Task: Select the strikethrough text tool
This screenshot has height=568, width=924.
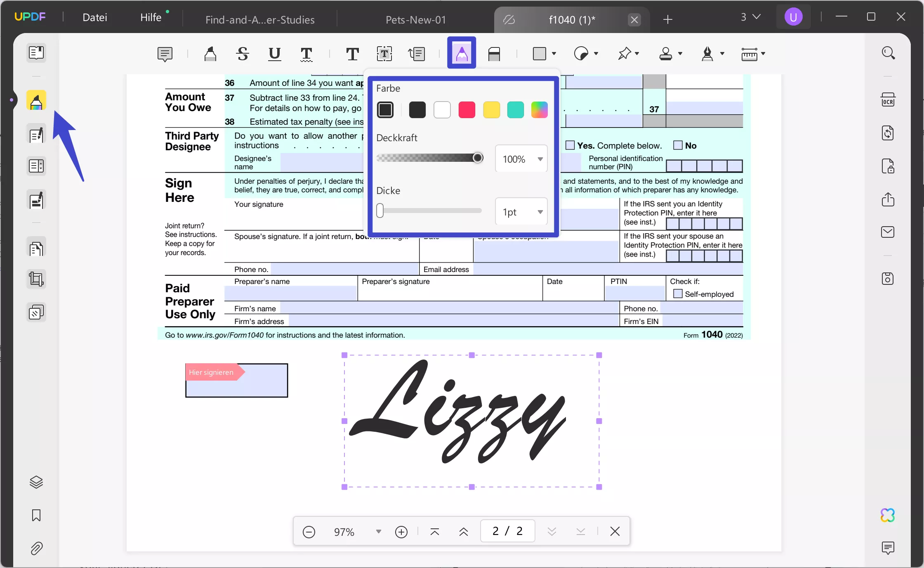Action: pos(243,54)
